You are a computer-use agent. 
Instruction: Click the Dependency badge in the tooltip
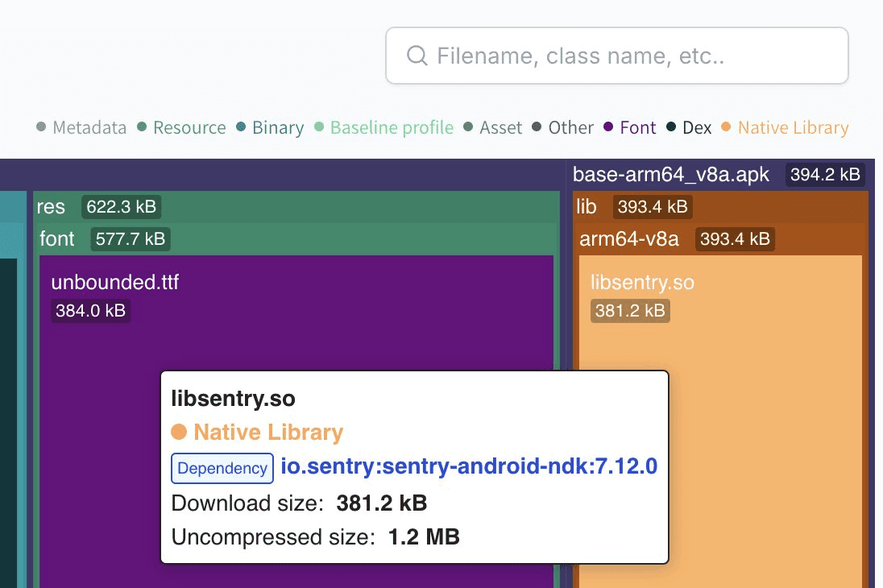pyautogui.click(x=222, y=469)
